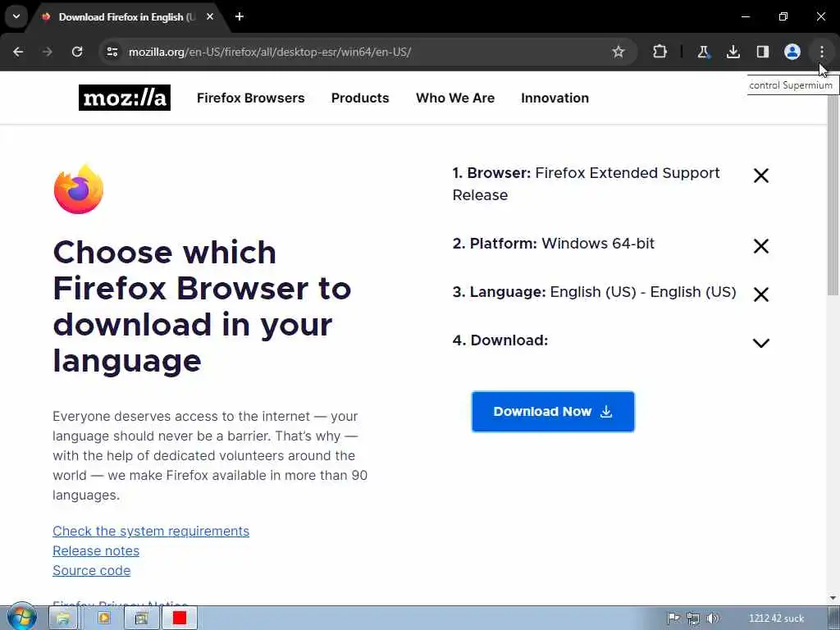This screenshot has width=840, height=630.
Task: Open Action Center flag tray icon
Action: [x=673, y=619]
